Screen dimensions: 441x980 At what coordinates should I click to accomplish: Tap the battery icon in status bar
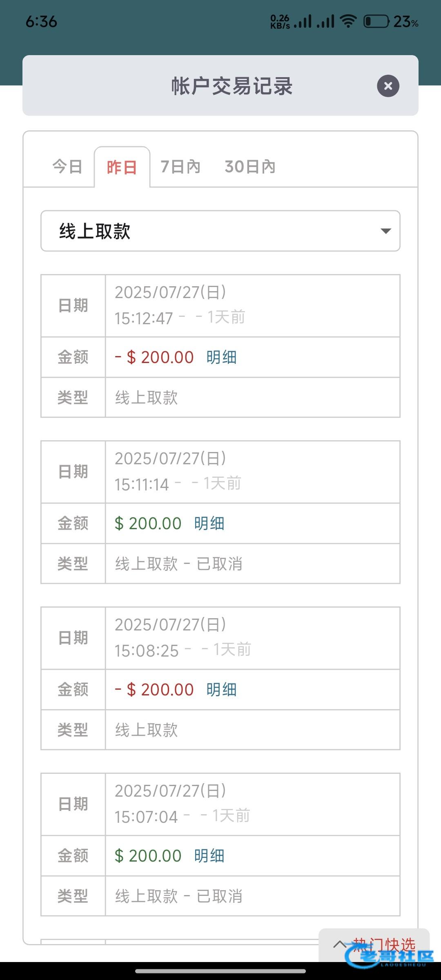(376, 21)
